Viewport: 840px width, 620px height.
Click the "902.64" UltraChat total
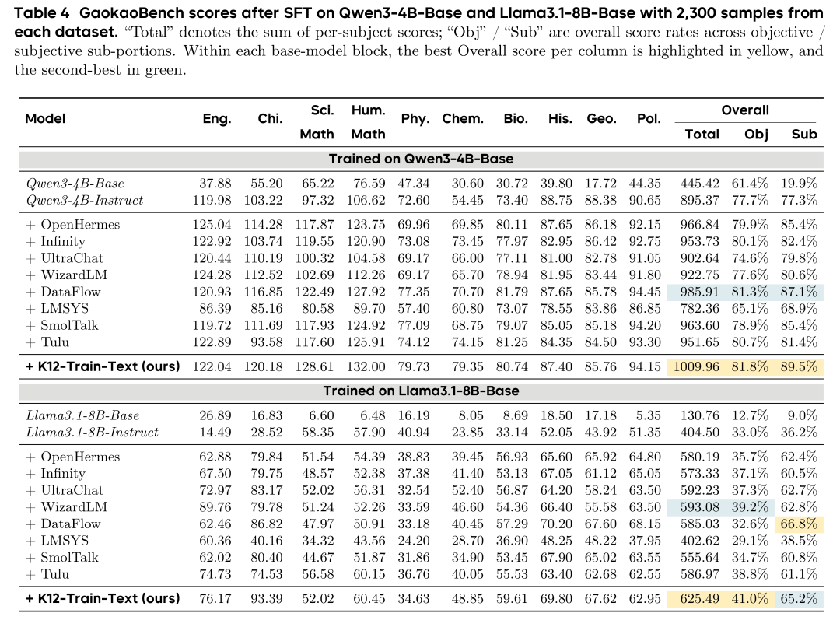point(700,258)
